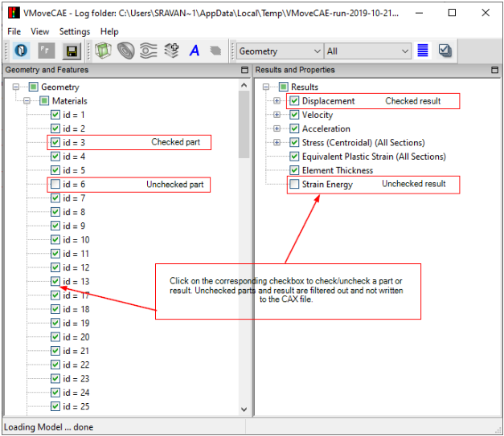Collapse the Materials tree node
Image resolution: width=504 pixels, height=436 pixels.
tap(27, 101)
